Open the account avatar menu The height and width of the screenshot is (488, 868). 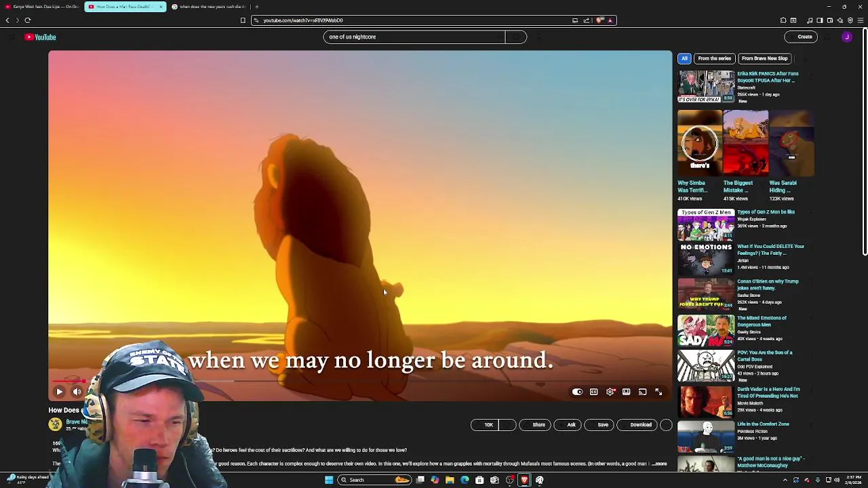(847, 37)
